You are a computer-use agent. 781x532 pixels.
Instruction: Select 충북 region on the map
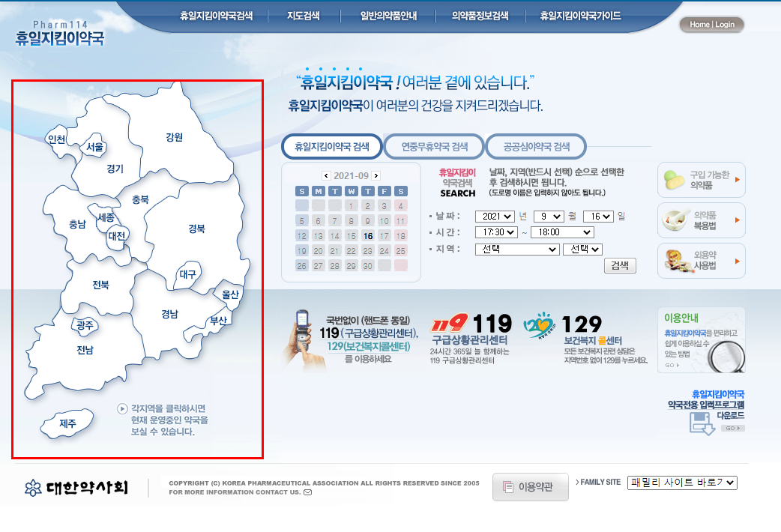(140, 199)
